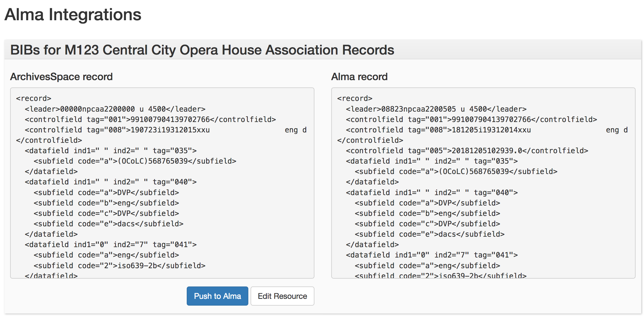644x316 pixels.
Task: Click leader line 00000npcaa2200000 in ArchivesSpace record
Action: (x=115, y=109)
